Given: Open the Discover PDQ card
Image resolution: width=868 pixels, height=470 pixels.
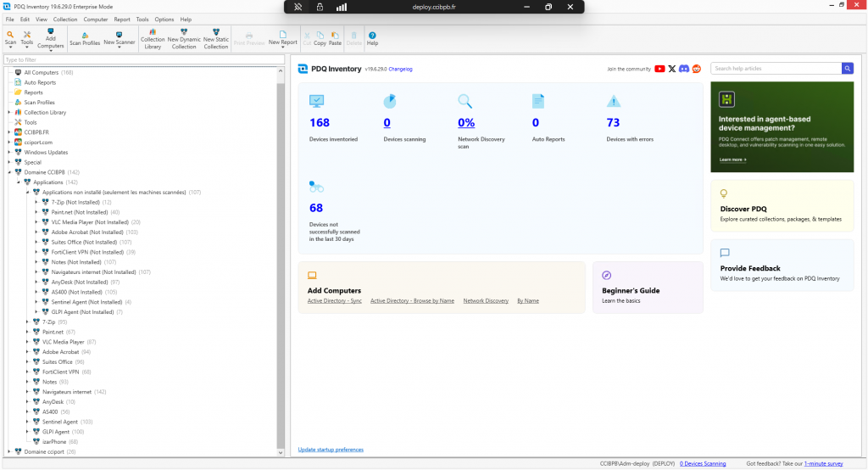Looking at the screenshot, I should [x=782, y=207].
